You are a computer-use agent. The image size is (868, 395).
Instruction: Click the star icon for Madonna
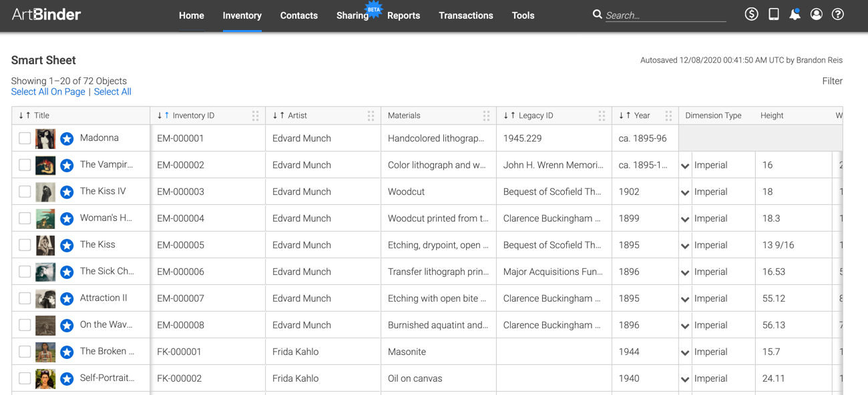pos(67,139)
